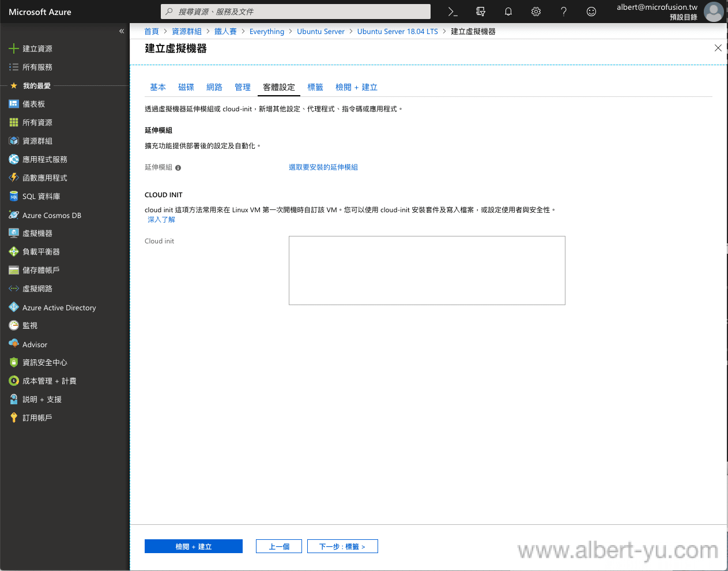
Task: Switch to the 基本 tab
Action: click(x=158, y=87)
